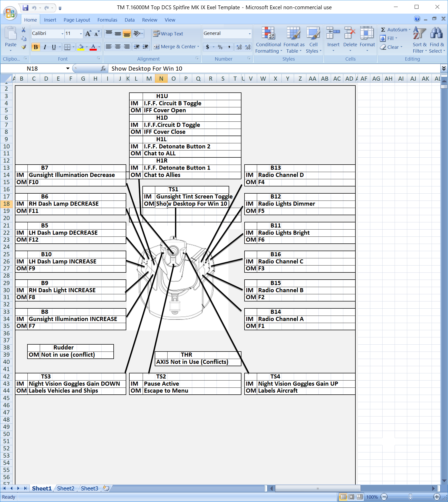This screenshot has height=502, width=448.
Task: Align text to the middle vertically
Action: coord(118,33)
